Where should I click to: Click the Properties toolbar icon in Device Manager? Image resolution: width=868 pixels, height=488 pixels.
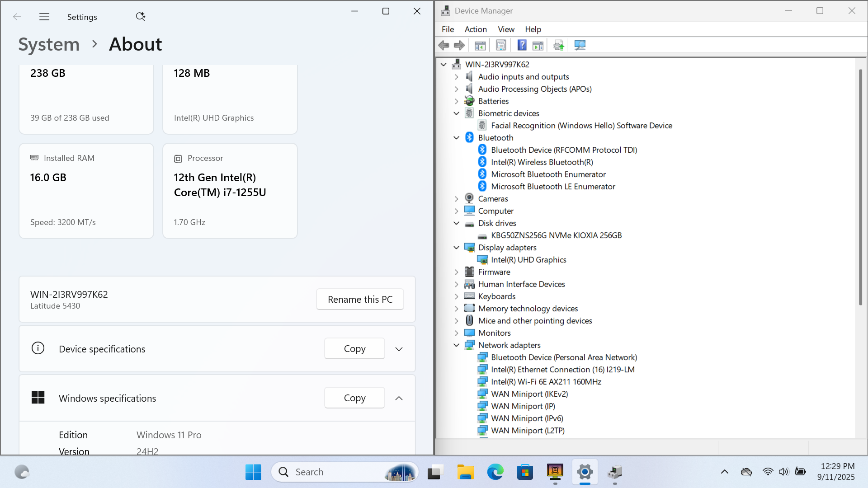pyautogui.click(x=501, y=45)
